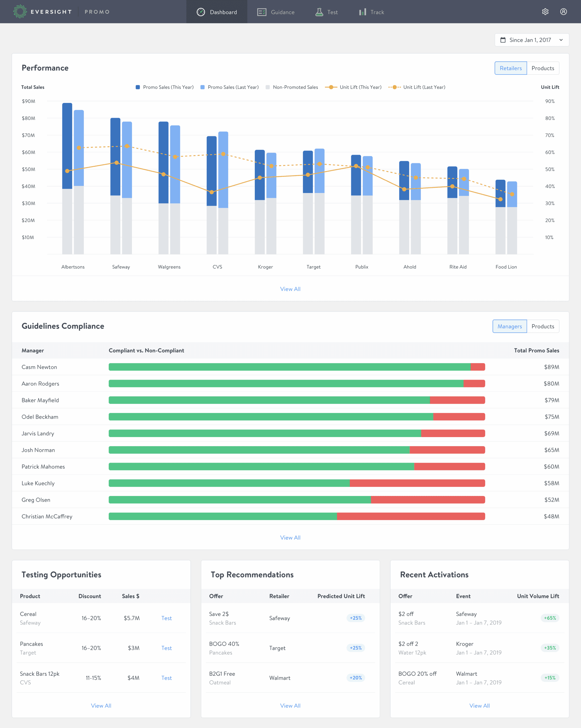Click the PROMO product label in header
Screen dimensions: 581x728
pos(97,12)
